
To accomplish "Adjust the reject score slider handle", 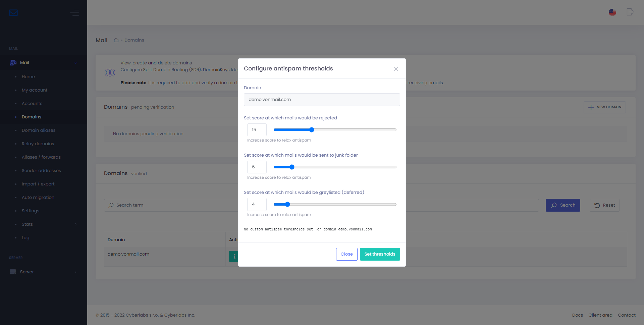I will (x=312, y=130).
